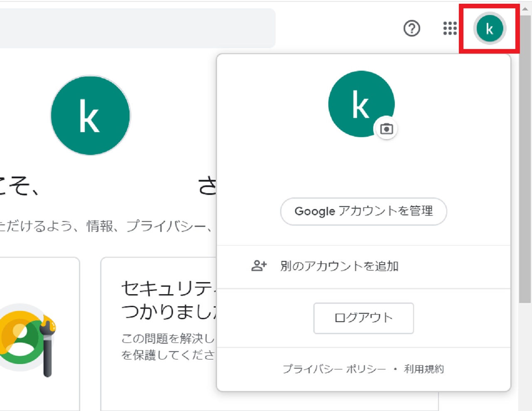The image size is (532, 411).
Task: Click the large profile avatar inside account popup
Action: [360, 103]
